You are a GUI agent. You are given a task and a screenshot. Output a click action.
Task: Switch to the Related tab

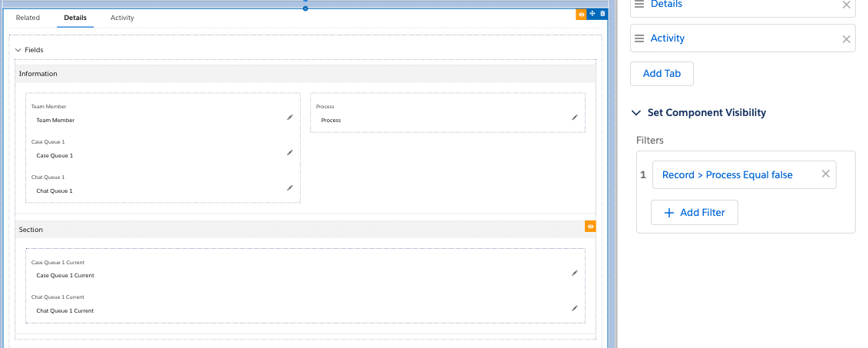(28, 18)
